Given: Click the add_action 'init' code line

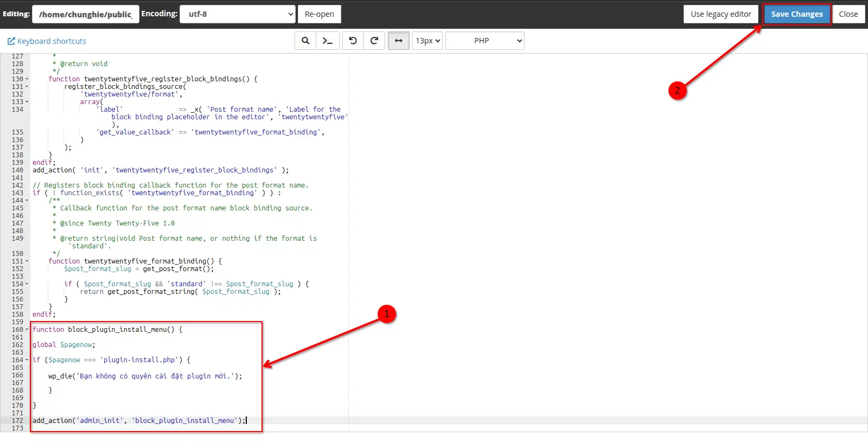Looking at the screenshot, I should click(x=161, y=170).
